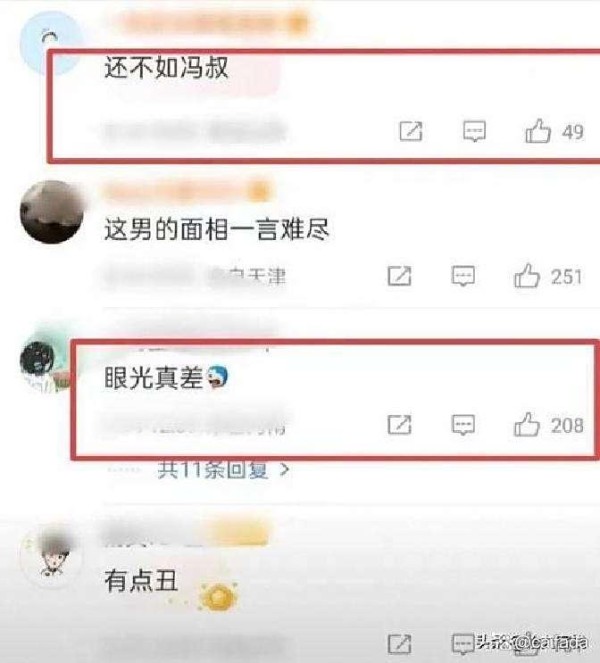
Task: Reply to the comment '有点丑'
Action: pyautogui.click(x=463, y=644)
